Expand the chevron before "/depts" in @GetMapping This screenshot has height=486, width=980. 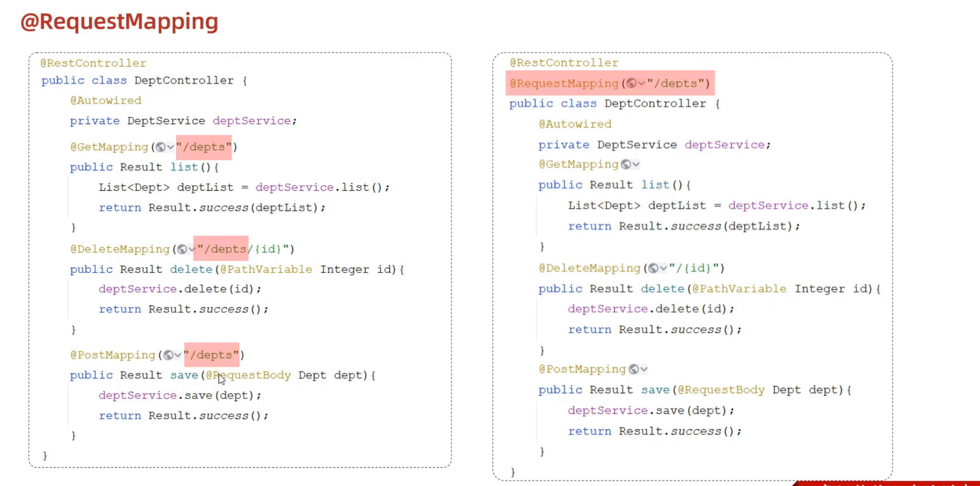170,147
